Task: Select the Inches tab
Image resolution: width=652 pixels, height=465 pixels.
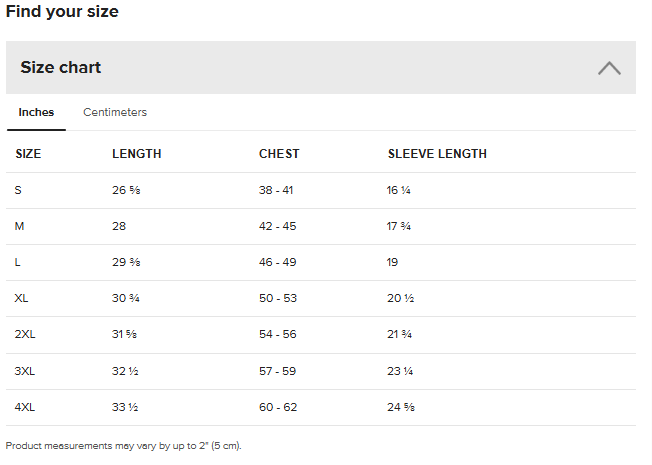Action: click(x=36, y=112)
